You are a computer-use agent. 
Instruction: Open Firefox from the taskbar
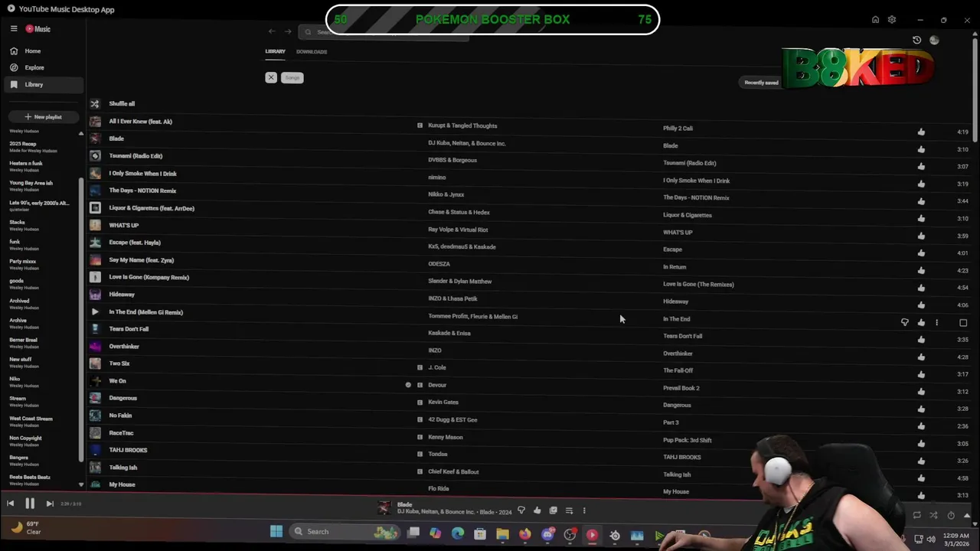tap(524, 534)
